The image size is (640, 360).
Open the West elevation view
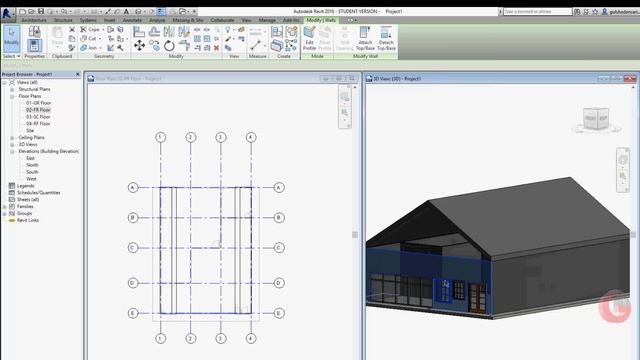point(31,179)
